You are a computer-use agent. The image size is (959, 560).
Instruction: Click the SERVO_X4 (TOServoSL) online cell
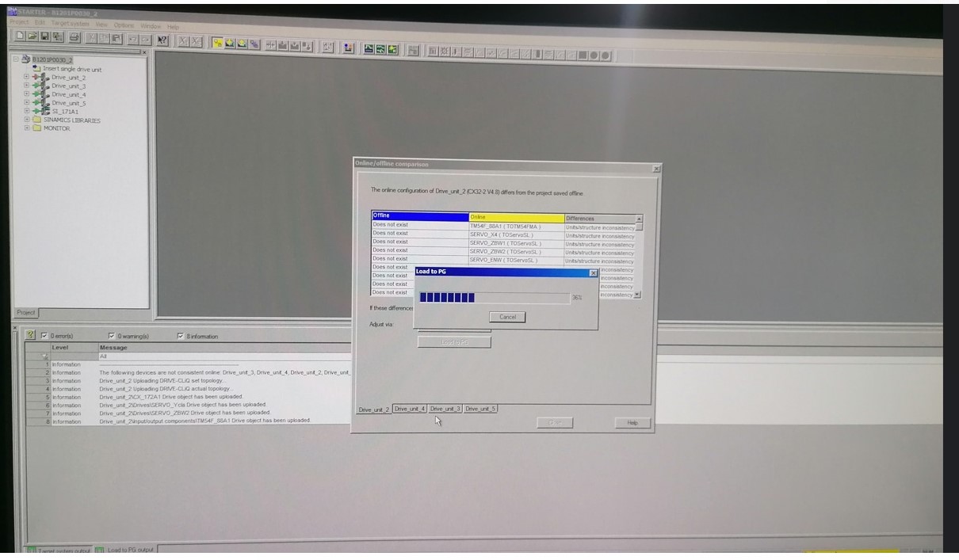[x=517, y=234]
